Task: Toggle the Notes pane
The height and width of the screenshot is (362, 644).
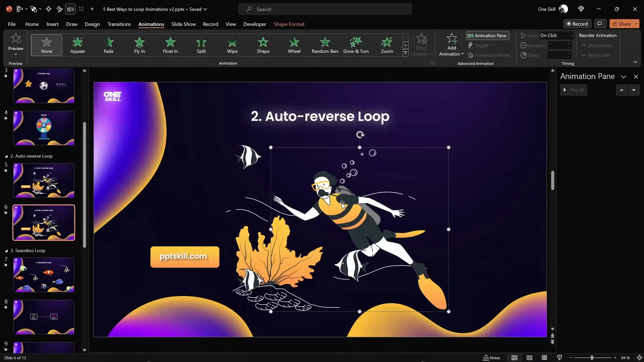Action: pos(491,358)
